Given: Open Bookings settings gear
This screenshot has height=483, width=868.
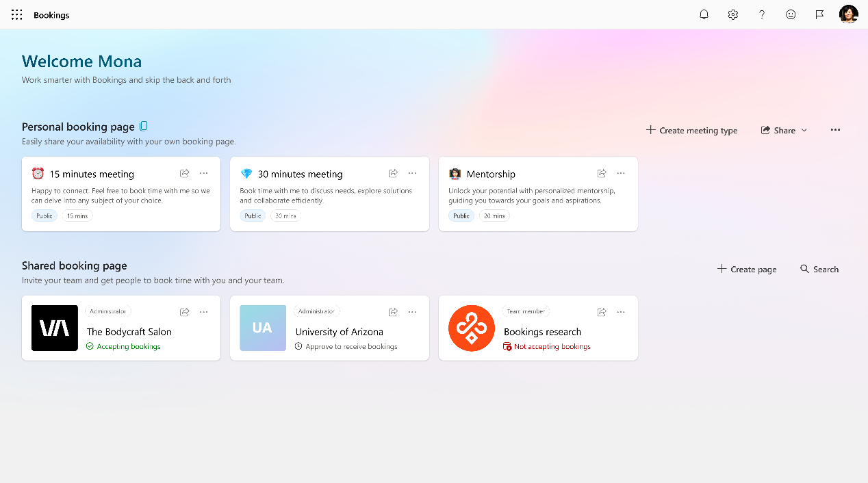Looking at the screenshot, I should coord(732,14).
